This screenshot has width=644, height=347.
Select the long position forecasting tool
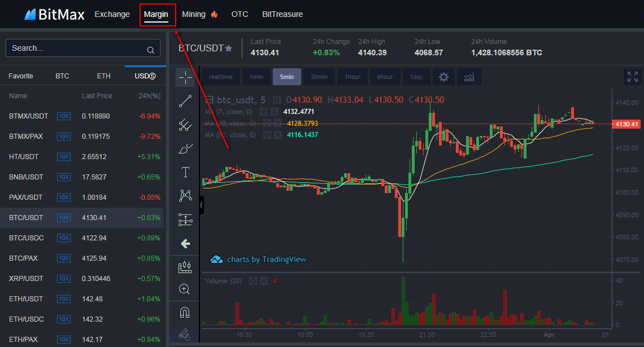[x=185, y=220]
